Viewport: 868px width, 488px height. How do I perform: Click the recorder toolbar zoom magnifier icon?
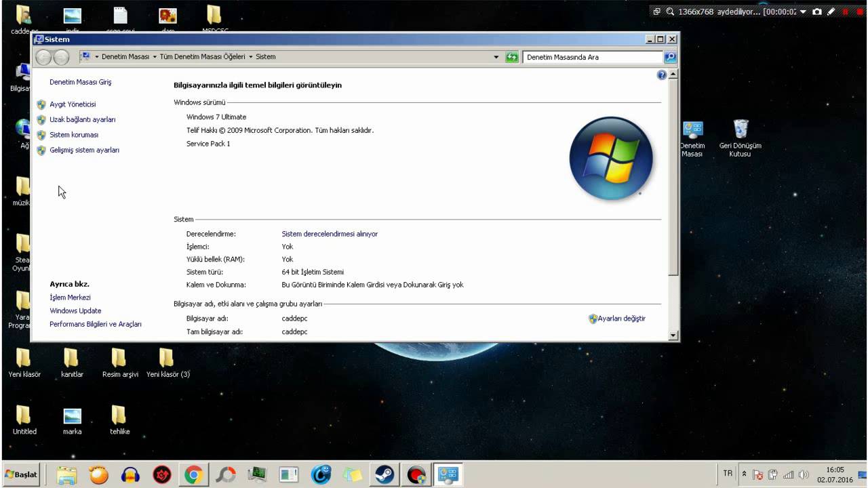point(670,12)
